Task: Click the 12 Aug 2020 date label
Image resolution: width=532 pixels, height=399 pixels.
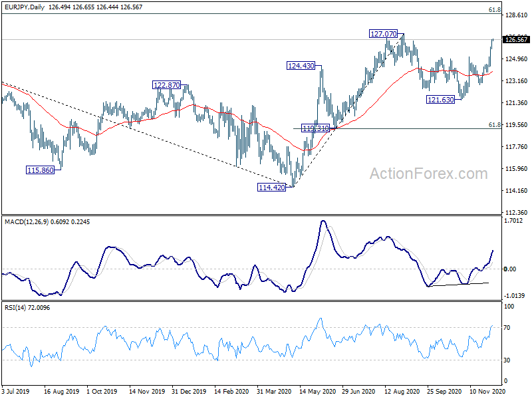Action: click(402, 391)
